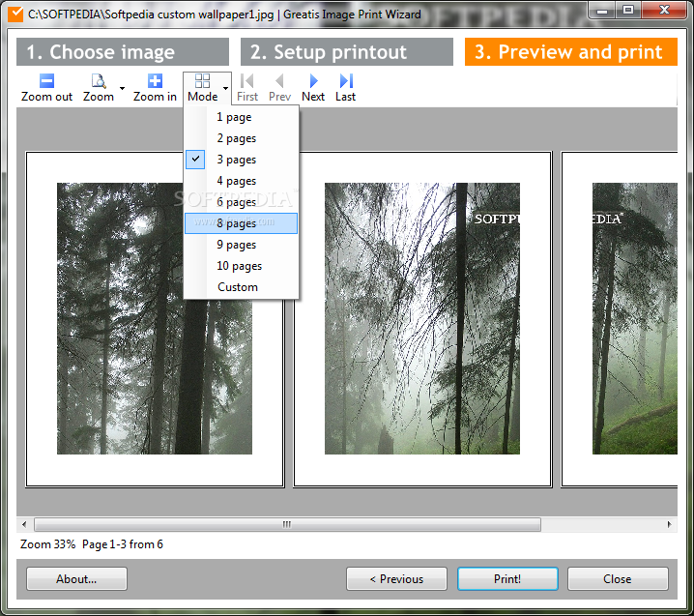The width and height of the screenshot is (694, 616).
Task: Click the orange checkmark app icon
Action: pyautogui.click(x=15, y=15)
